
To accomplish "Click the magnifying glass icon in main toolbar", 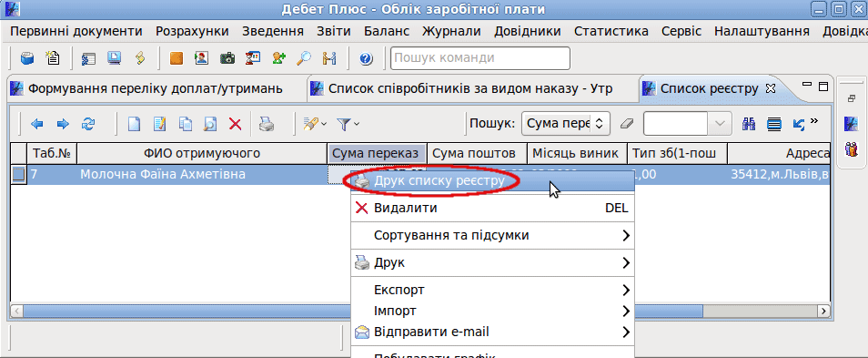I will coord(304,58).
